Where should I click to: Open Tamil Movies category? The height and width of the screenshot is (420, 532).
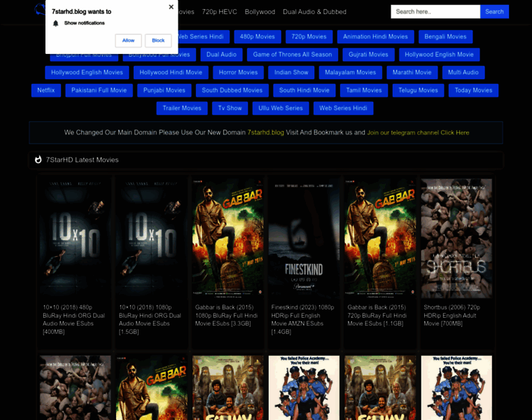coord(364,90)
